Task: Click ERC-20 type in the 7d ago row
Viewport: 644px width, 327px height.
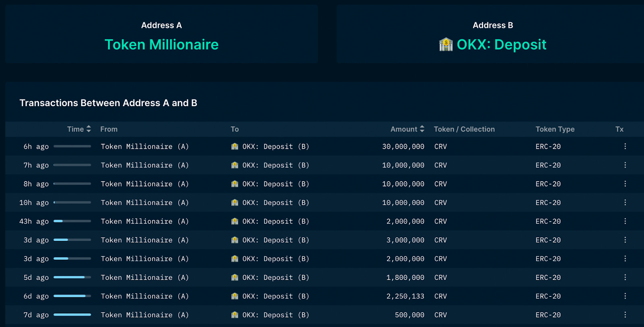Action: [548, 315]
